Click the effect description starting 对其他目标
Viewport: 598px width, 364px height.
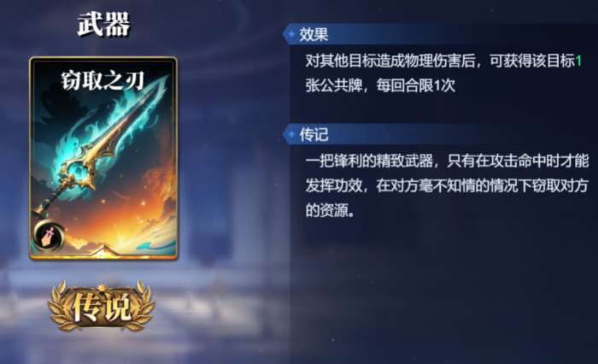444,73
